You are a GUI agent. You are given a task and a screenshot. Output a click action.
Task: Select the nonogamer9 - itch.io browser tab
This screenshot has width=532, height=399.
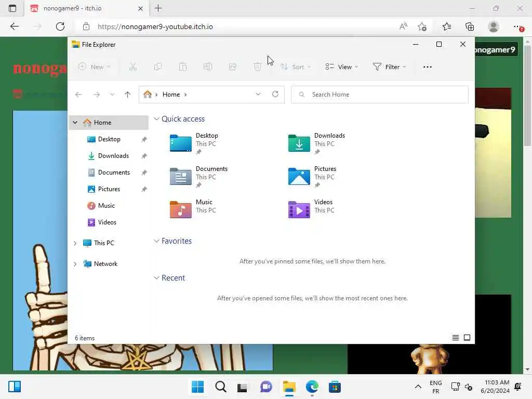tap(86, 8)
